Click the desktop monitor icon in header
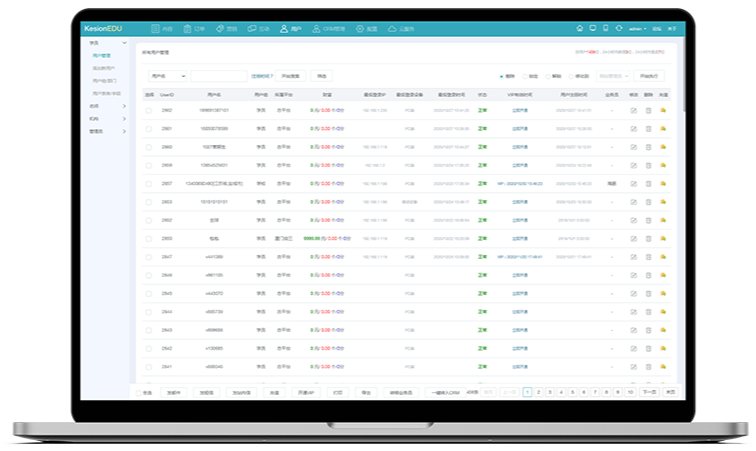This screenshot has width=756, height=451. pos(593,29)
